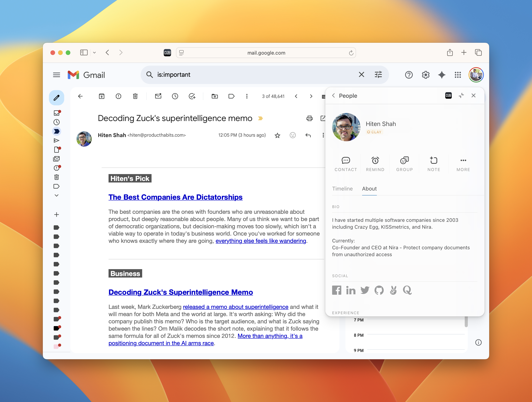Show search options filter in search bar
The width and height of the screenshot is (532, 402).
pyautogui.click(x=378, y=75)
